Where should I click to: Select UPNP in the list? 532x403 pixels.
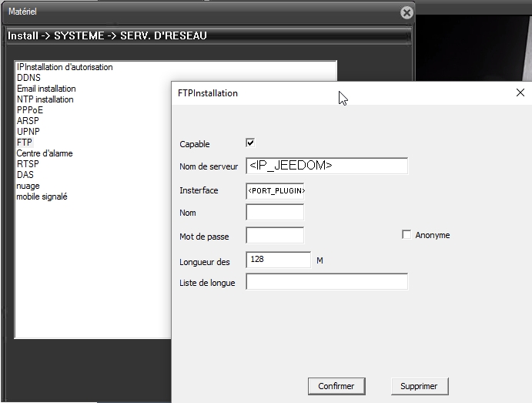pos(28,132)
